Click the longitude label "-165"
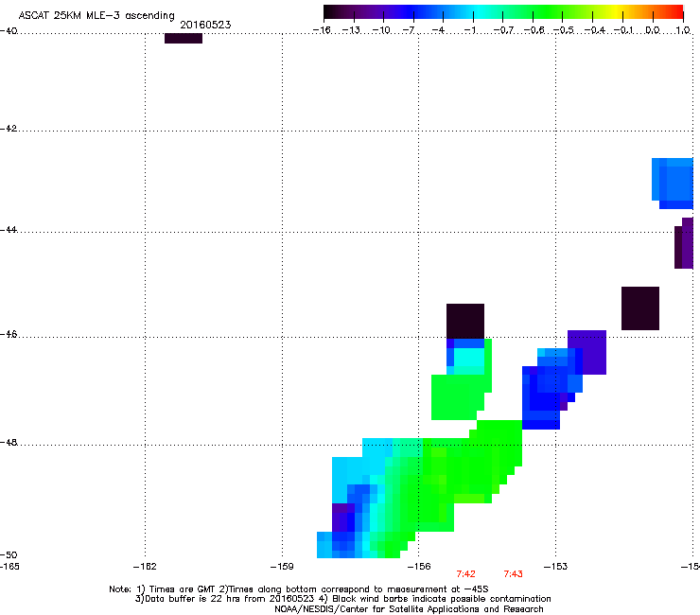The height and width of the screenshot is (615, 700). pyautogui.click(x=9, y=567)
